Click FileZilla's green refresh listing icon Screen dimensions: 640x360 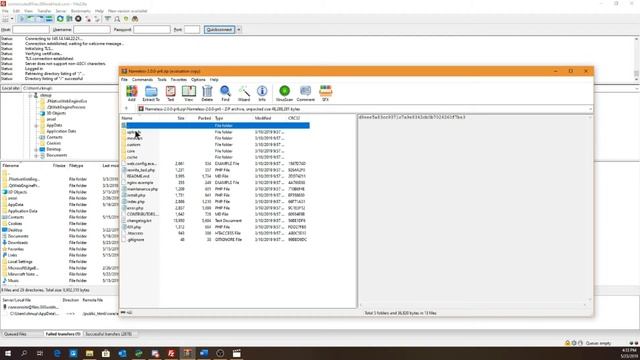pos(60,19)
